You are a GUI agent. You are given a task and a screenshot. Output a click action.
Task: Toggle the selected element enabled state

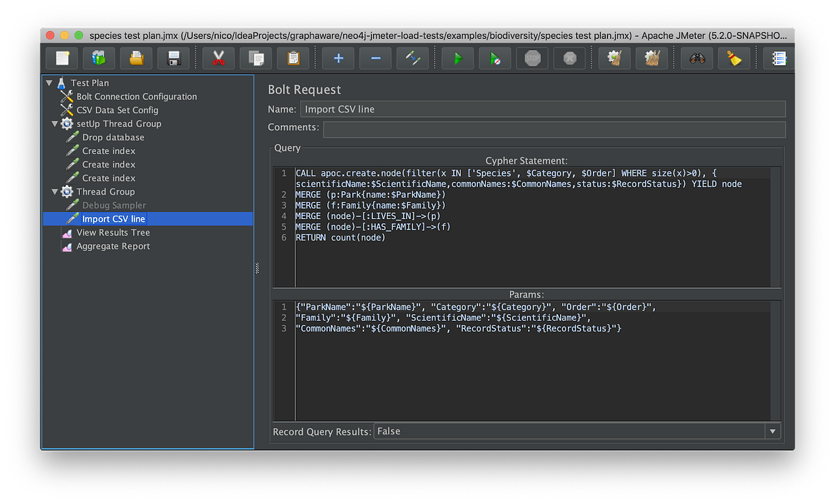[413, 58]
